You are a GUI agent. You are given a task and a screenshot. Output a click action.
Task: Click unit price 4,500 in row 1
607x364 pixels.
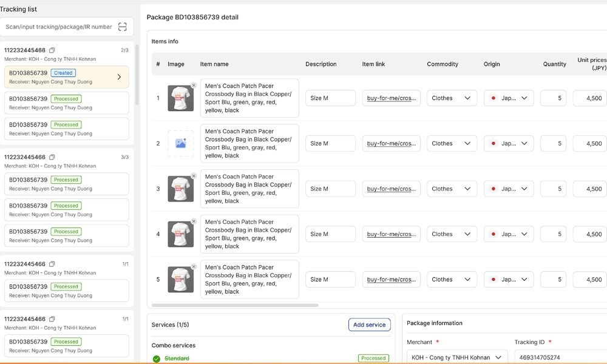tap(590, 98)
